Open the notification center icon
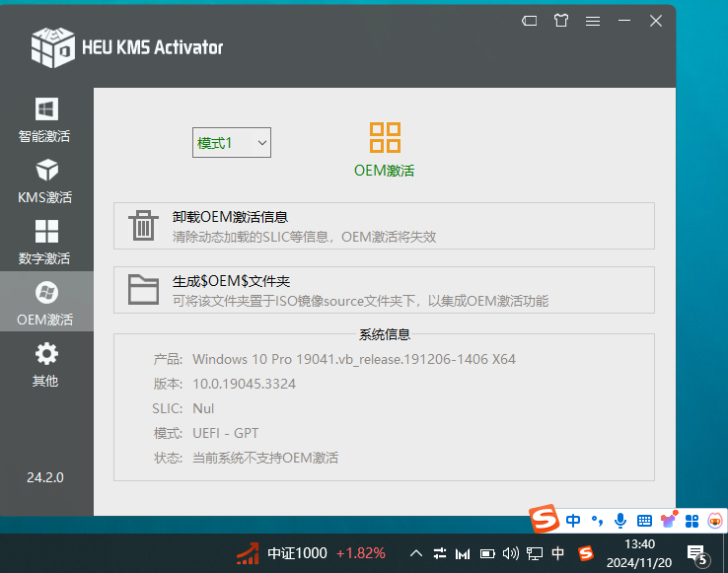Viewport: 728px width, 573px height. click(x=698, y=555)
